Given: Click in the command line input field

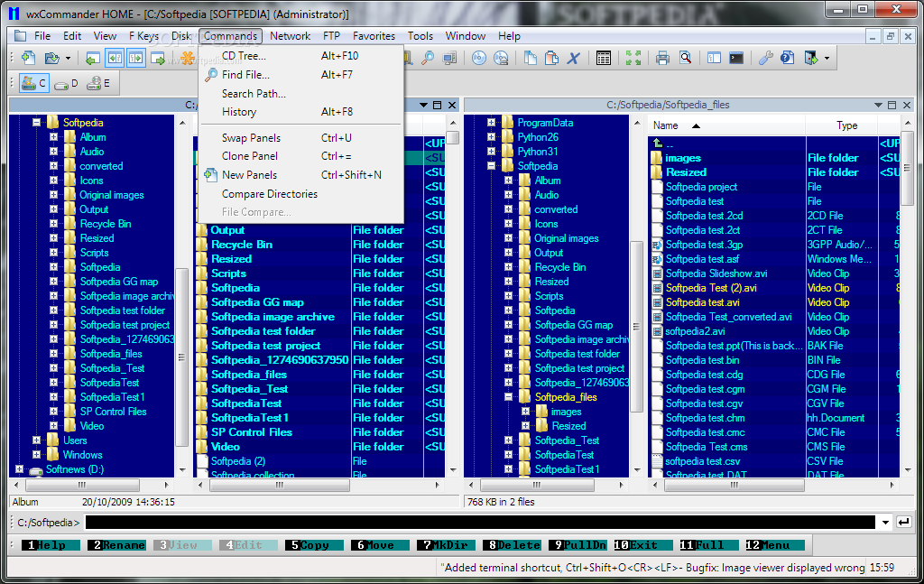Looking at the screenshot, I should [x=480, y=523].
